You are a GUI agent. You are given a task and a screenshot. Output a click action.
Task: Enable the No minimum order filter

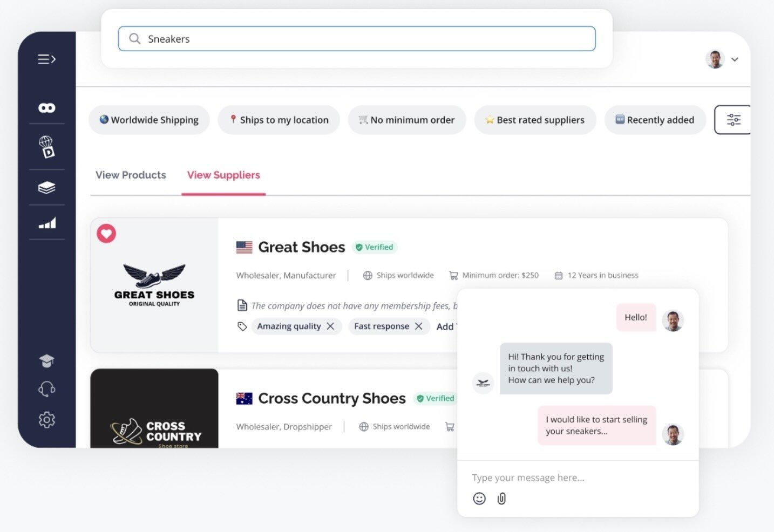tap(407, 120)
